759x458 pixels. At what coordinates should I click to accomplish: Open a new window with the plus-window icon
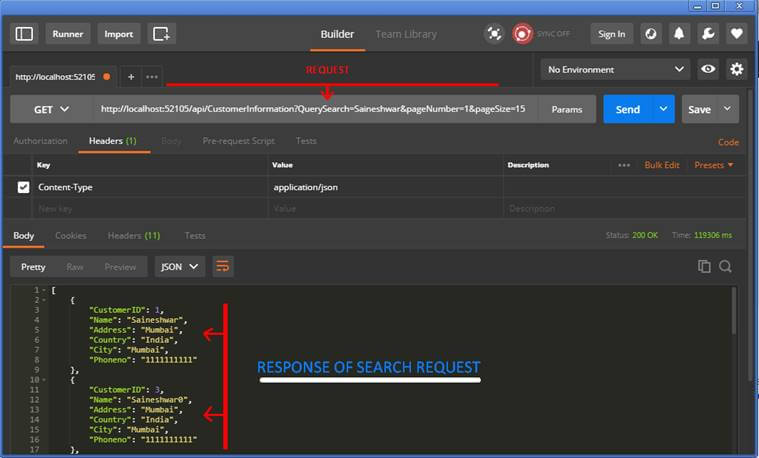point(161,34)
